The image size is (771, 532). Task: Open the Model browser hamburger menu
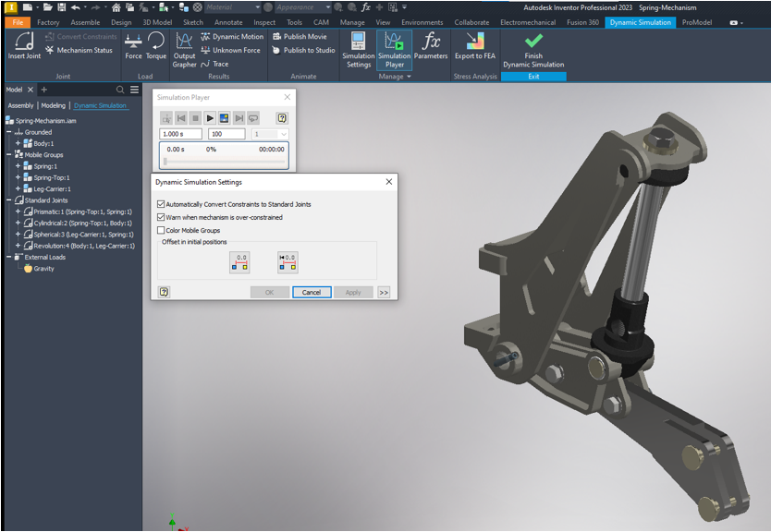134,90
